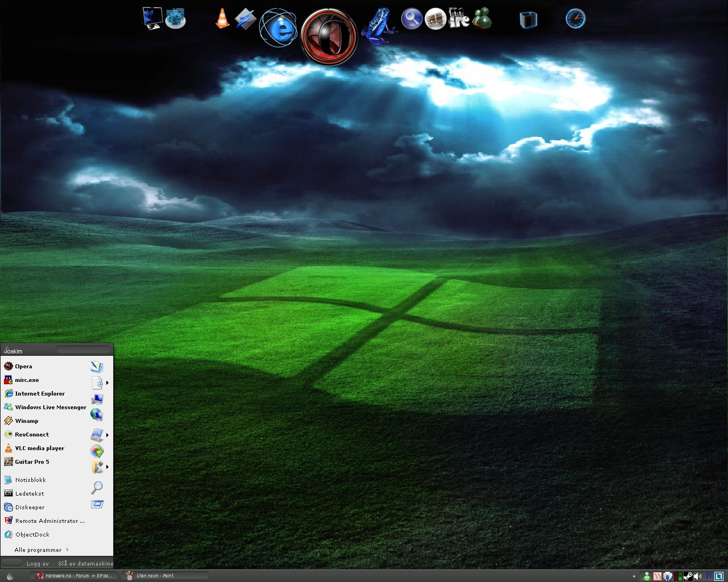The height and width of the screenshot is (582, 728).
Task: Open Search magnifier icon in start menu
Action: [97, 488]
